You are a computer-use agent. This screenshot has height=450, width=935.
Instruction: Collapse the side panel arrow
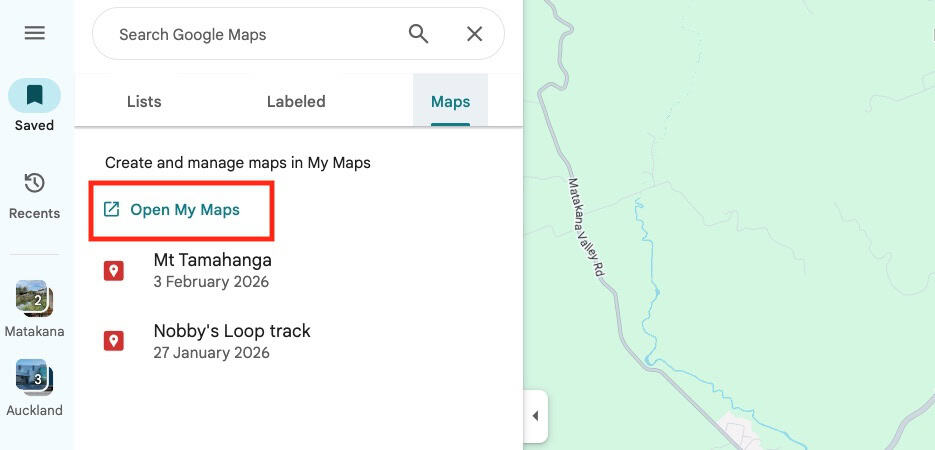click(x=535, y=416)
